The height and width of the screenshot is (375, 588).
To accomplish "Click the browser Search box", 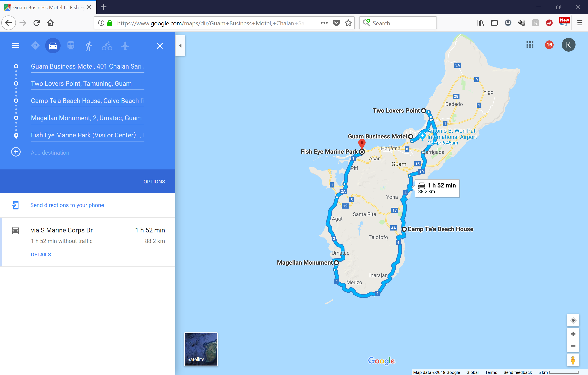I will pos(398,23).
